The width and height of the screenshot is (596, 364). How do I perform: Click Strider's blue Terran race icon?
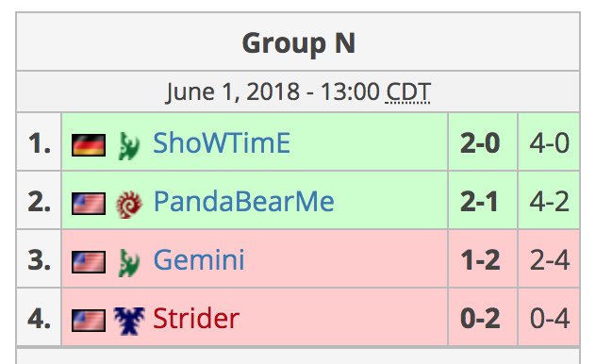pyautogui.click(x=129, y=321)
